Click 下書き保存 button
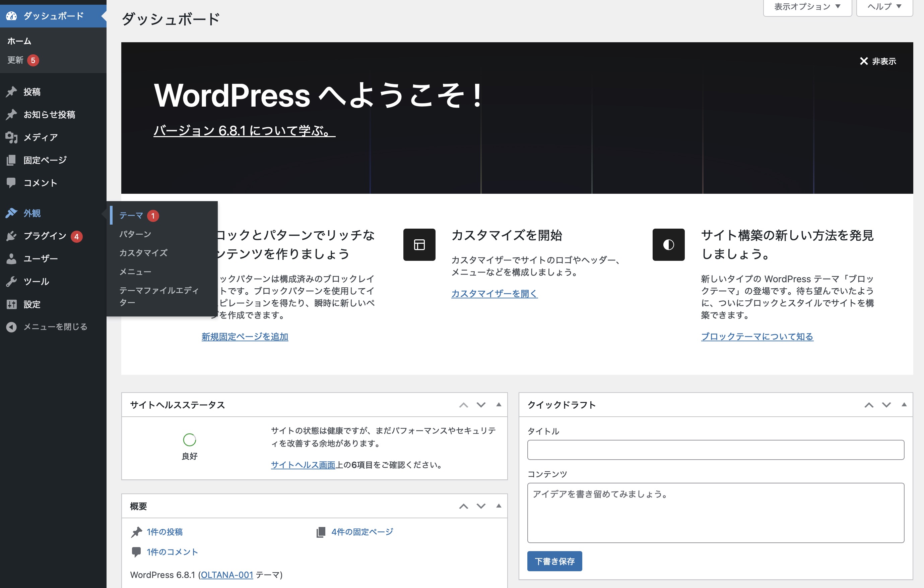 (x=554, y=561)
